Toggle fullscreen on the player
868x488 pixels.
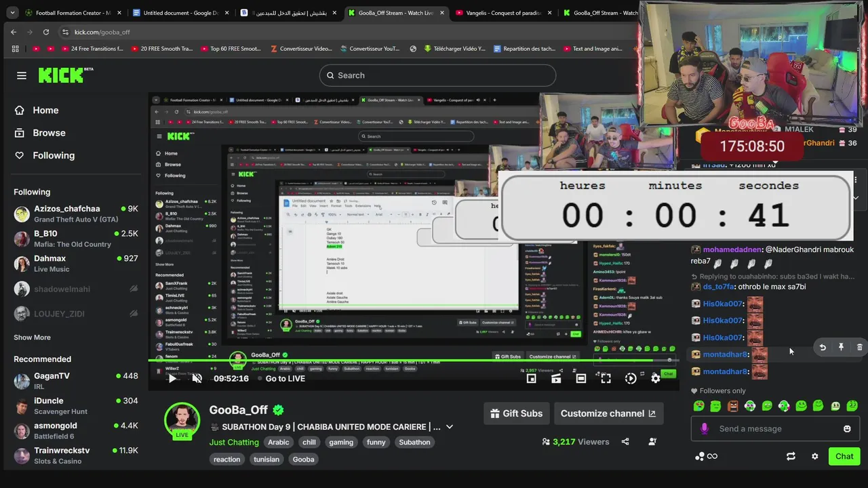point(606,378)
